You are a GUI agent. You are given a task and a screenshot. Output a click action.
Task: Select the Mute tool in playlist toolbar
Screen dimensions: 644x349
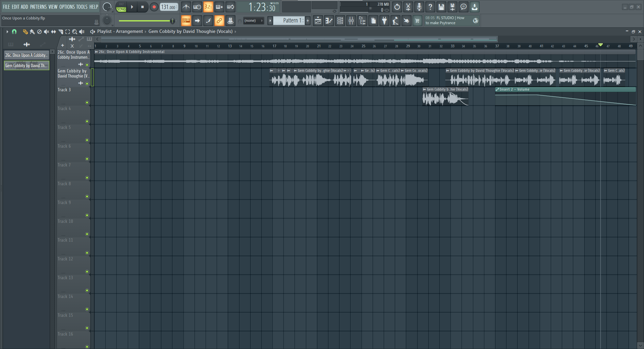click(46, 32)
